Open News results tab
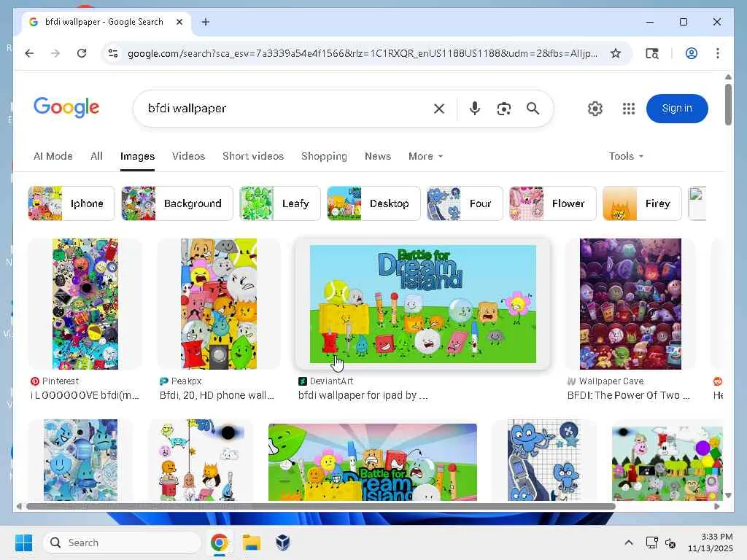 click(x=378, y=156)
